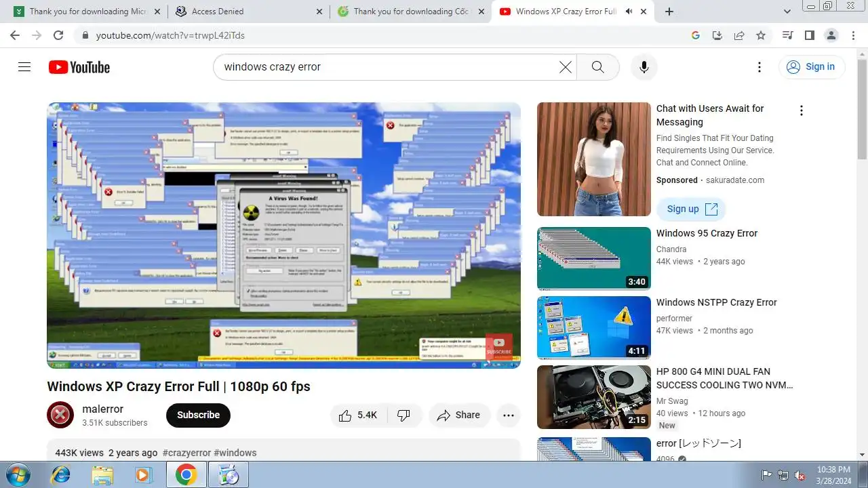Open error [レッドゾーン] video title
868x488 pixels.
coord(698,443)
